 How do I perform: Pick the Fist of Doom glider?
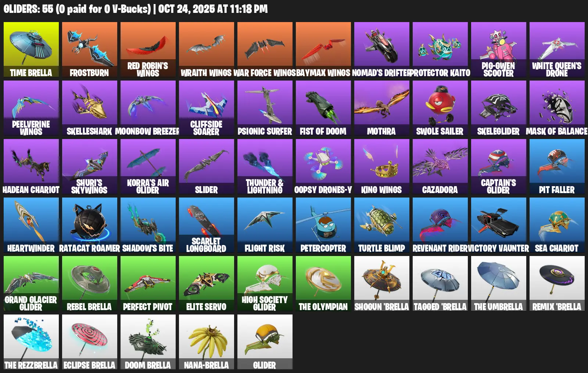[323, 108]
